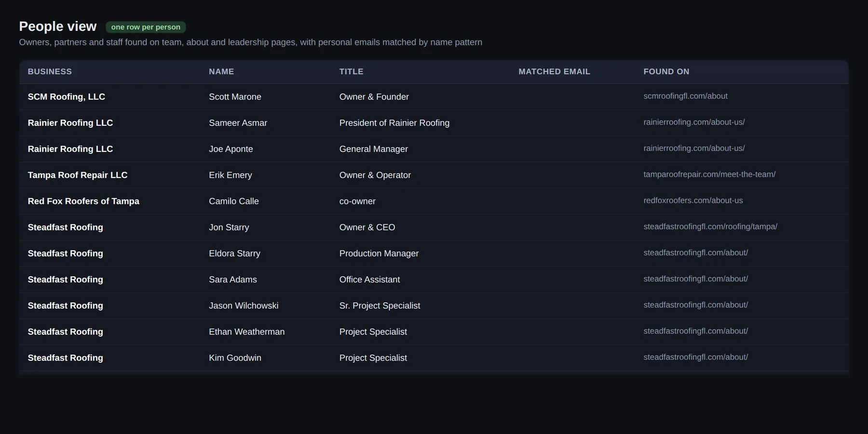Click the name Sameer Asmar
868x434 pixels.
238,123
